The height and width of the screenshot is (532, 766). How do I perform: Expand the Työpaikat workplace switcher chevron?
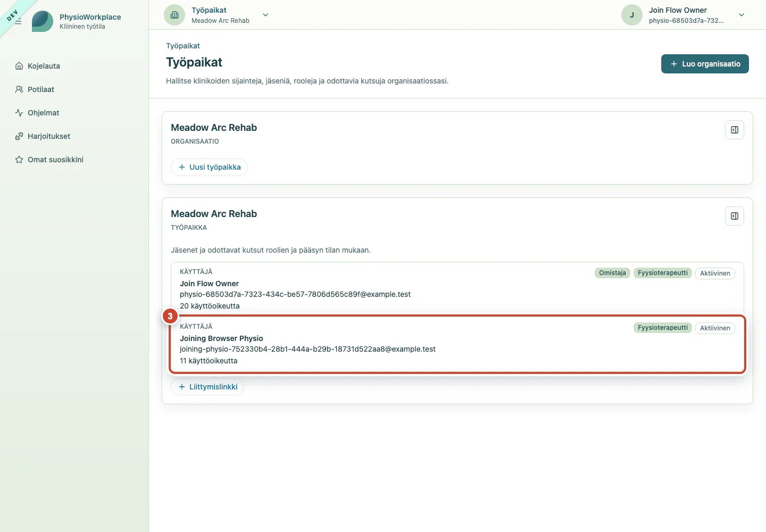click(265, 15)
